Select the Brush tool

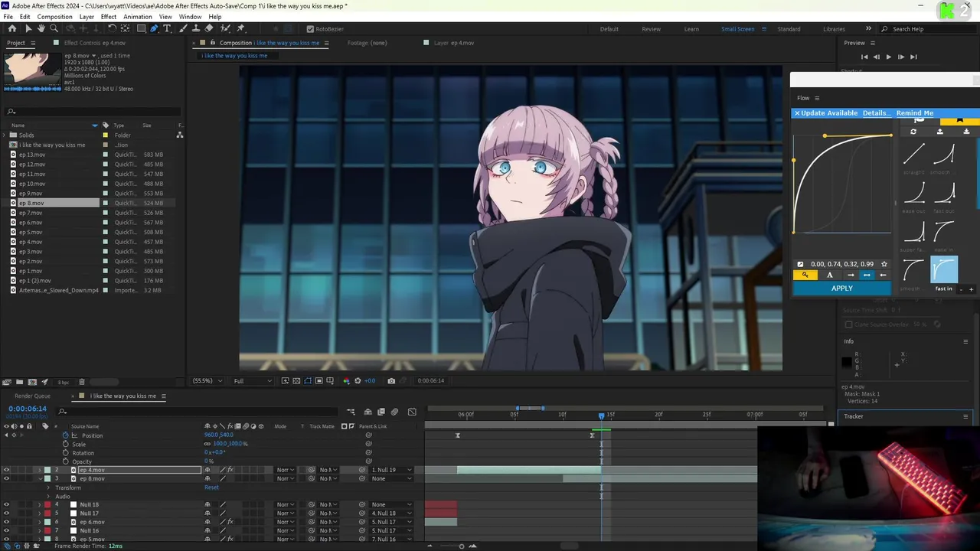point(184,28)
